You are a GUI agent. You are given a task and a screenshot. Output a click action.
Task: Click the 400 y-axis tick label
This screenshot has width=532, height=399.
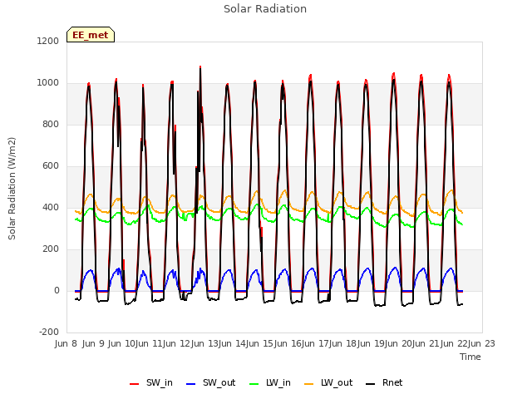51,207
